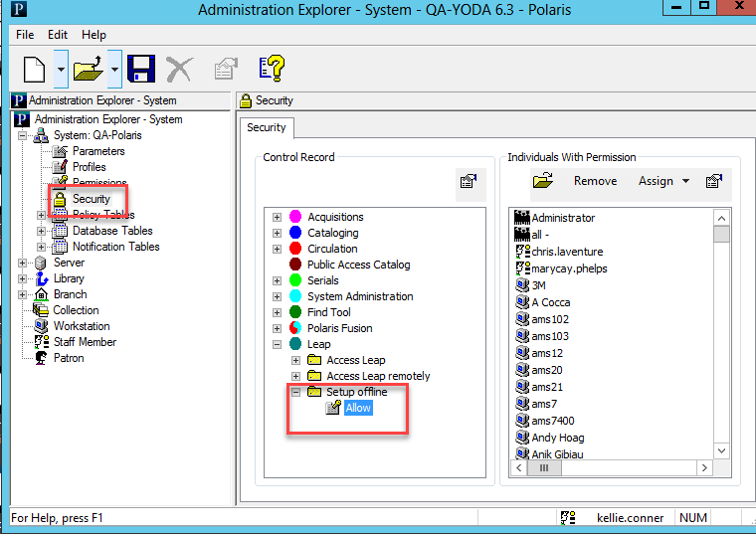
Task: Open the Help menu
Action: point(94,35)
